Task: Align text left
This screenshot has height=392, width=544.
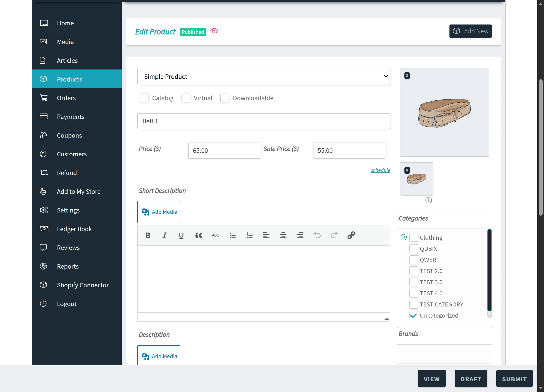Action: coord(266,235)
